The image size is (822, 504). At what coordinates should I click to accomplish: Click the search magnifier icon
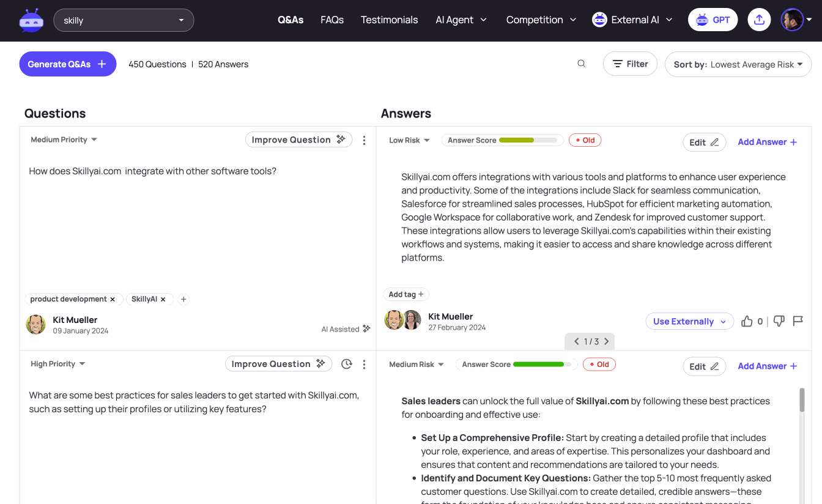coord(581,64)
